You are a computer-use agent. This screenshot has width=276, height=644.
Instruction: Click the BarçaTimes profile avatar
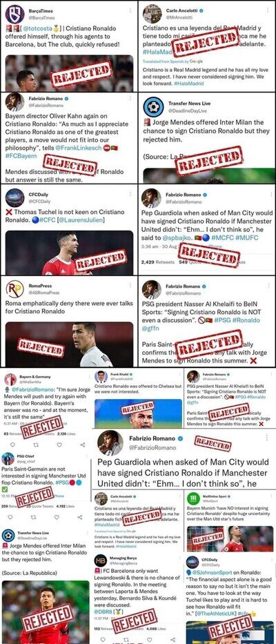point(14,14)
